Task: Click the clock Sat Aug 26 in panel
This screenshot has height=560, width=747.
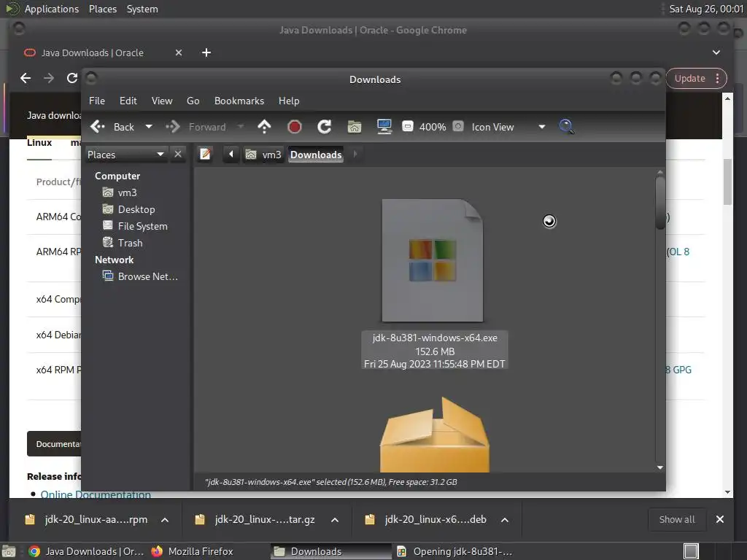Action: (705, 9)
